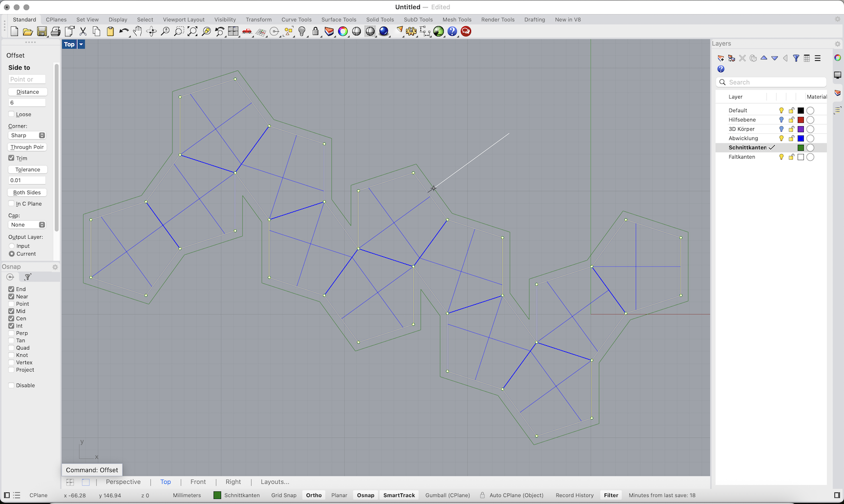Enable the Quad osnap checkbox
Image resolution: width=844 pixels, height=504 pixels.
click(12, 348)
